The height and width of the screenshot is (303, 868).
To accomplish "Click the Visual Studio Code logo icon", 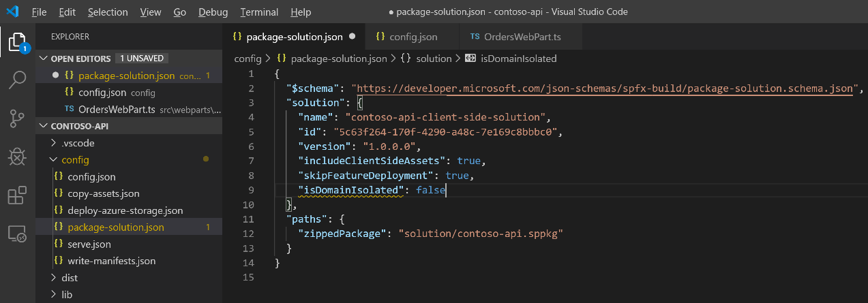I will pyautogui.click(x=12, y=12).
